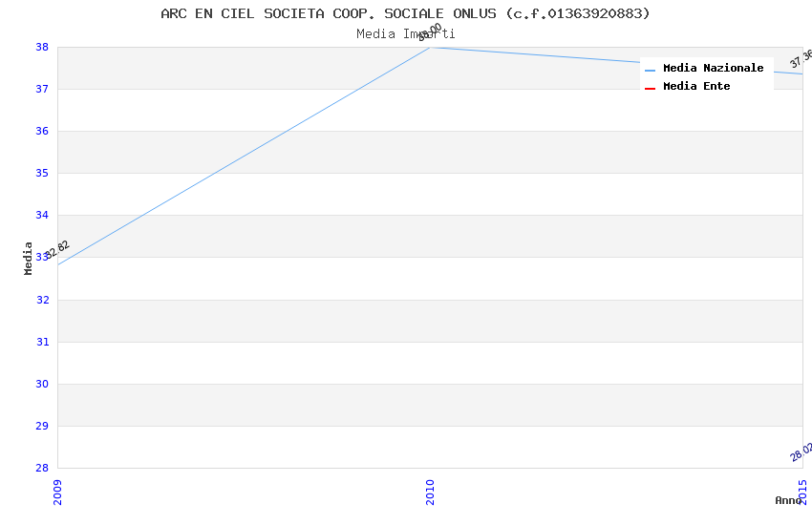The height and width of the screenshot is (525, 812).
Task: Select the red Media Ente legend swatch
Action: 650,89
